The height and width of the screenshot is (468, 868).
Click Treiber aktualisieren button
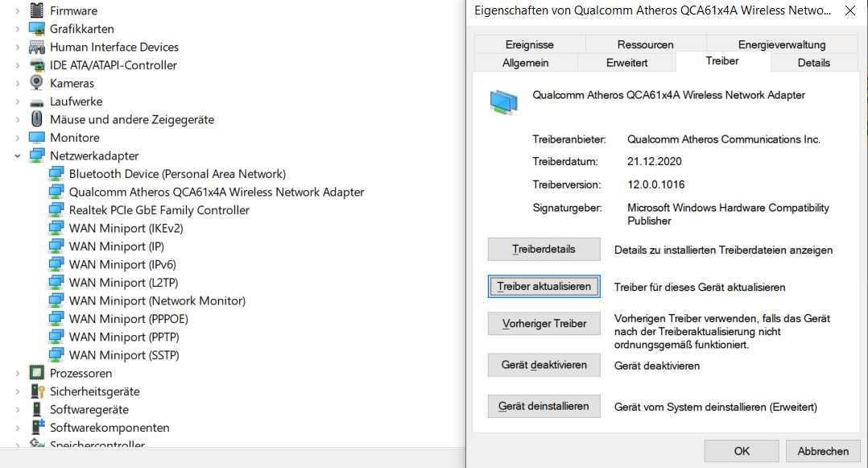[x=544, y=286]
